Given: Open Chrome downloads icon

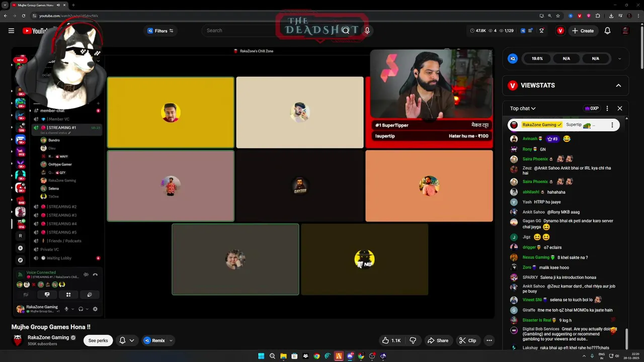Looking at the screenshot, I should (x=611, y=16).
